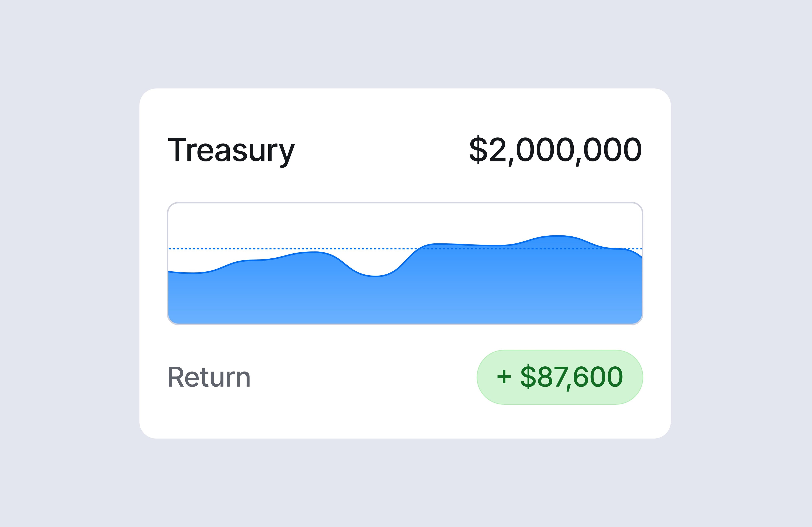Open the green + $87,600 return badge

click(x=560, y=377)
